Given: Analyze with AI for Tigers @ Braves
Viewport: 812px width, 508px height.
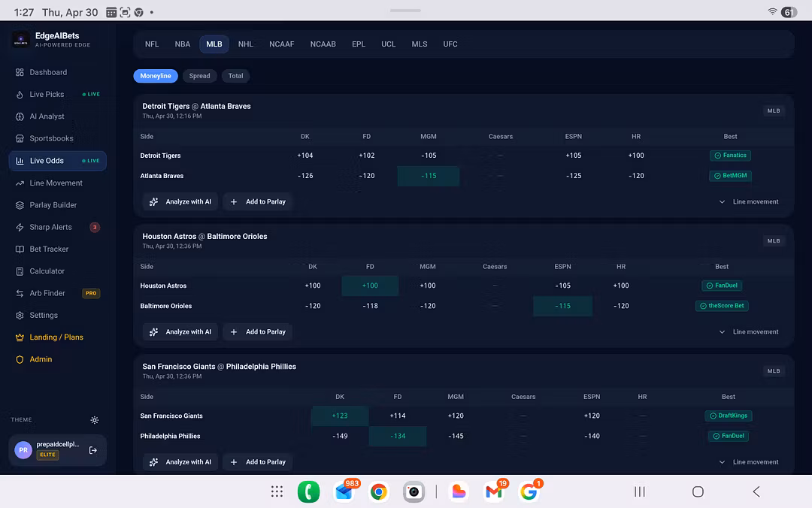Looking at the screenshot, I should click(180, 201).
